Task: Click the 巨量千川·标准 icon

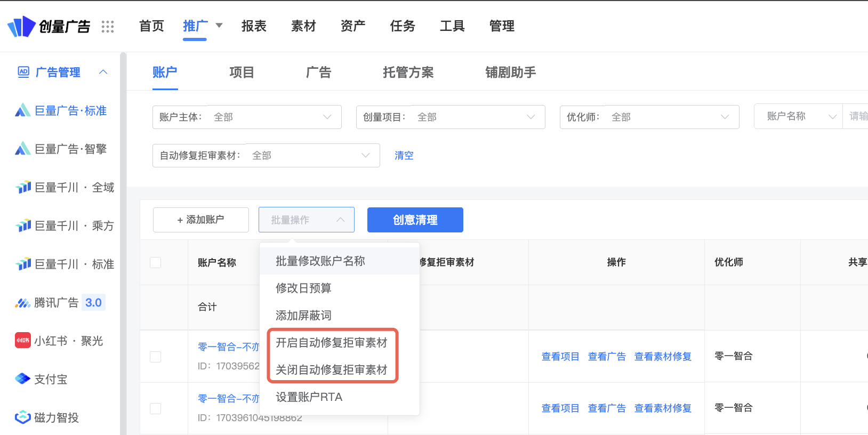Action: 23,264
